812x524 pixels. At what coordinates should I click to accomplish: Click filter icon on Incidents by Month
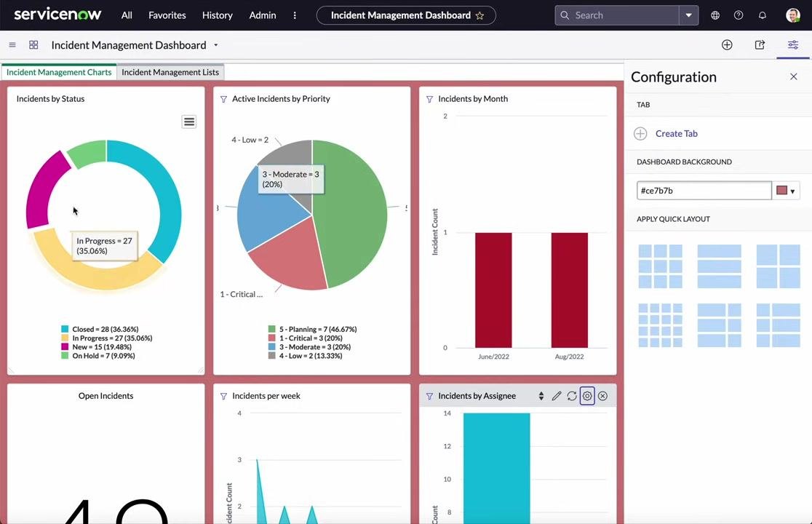[430, 99]
